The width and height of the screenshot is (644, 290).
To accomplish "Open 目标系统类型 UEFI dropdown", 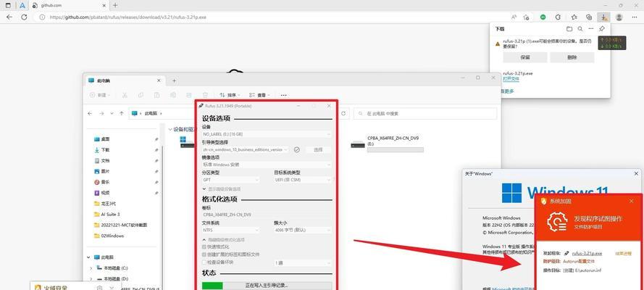I will pos(303,180).
